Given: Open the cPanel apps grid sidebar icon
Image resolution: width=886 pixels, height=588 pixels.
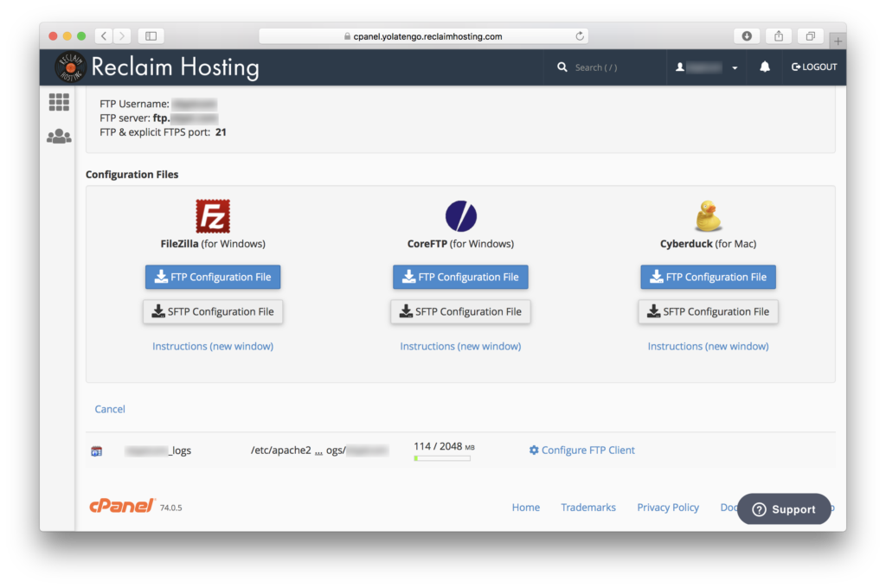Looking at the screenshot, I should coord(58,101).
